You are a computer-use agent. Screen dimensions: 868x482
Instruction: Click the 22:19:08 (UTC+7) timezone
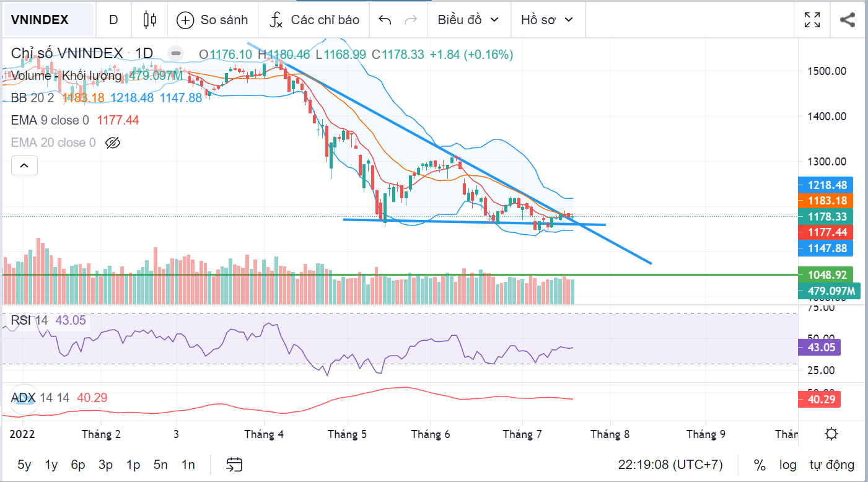[670, 465]
